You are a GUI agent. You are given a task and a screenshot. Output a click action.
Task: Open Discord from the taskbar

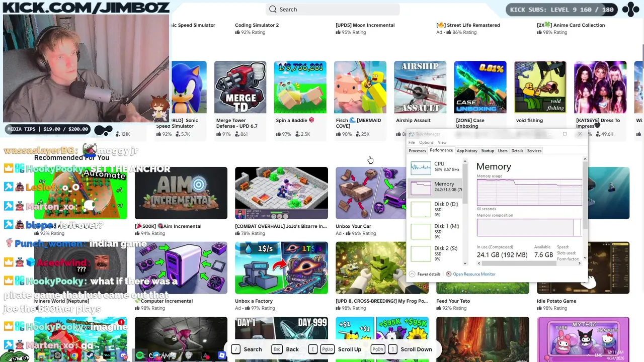pyautogui.click(x=123, y=355)
